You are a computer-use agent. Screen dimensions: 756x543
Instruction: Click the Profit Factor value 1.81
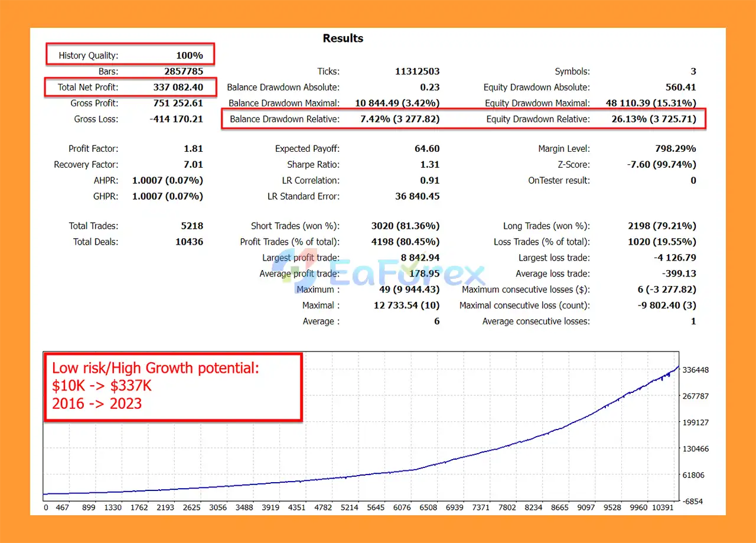tap(193, 149)
